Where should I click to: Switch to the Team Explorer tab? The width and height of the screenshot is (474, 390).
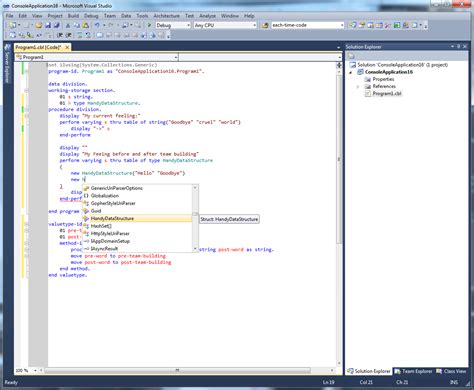[x=413, y=371]
